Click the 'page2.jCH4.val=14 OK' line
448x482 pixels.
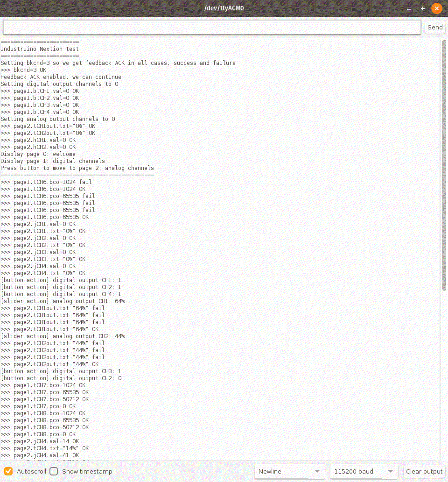pyautogui.click(x=40, y=441)
